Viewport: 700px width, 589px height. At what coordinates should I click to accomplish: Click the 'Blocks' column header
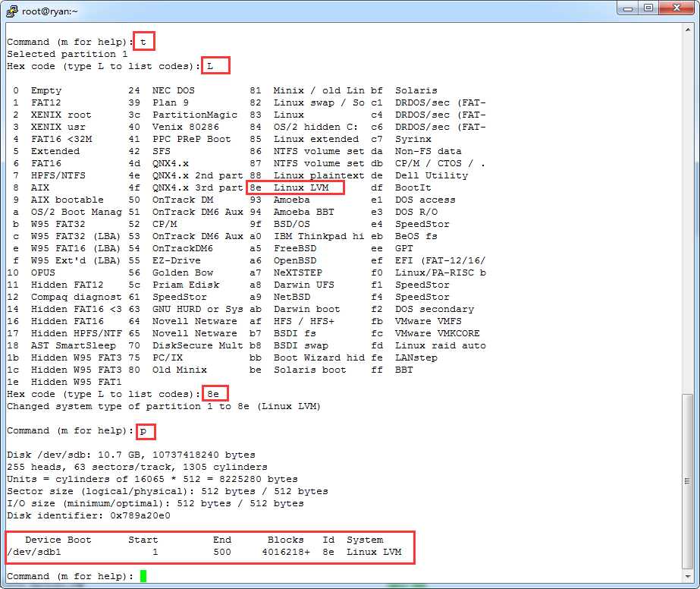click(x=286, y=540)
